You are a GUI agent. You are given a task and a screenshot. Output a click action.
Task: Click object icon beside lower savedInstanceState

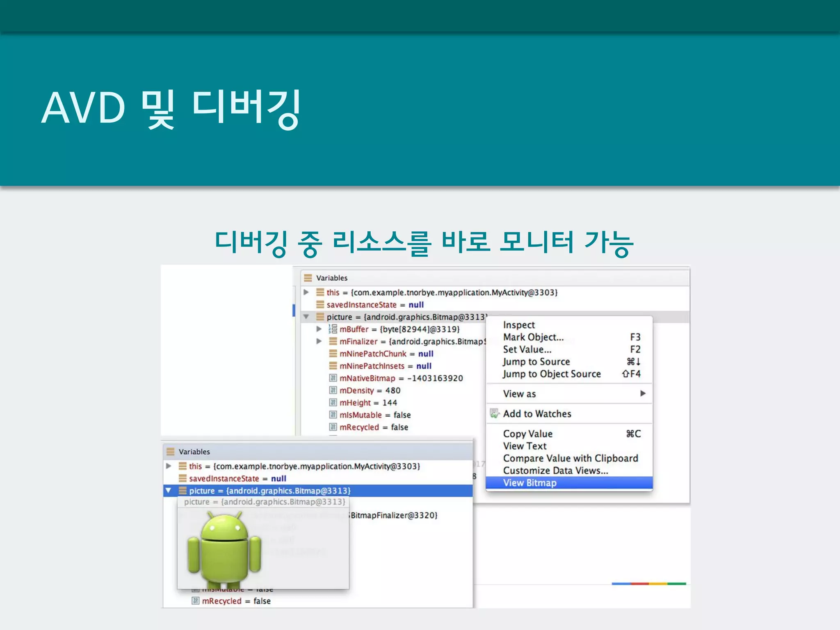coord(183,479)
